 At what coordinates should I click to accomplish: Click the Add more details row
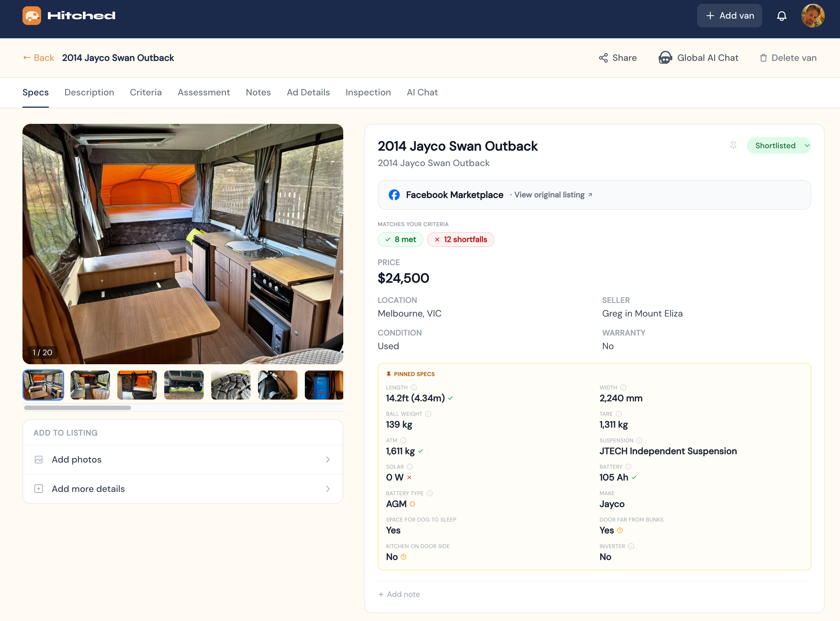tap(183, 489)
